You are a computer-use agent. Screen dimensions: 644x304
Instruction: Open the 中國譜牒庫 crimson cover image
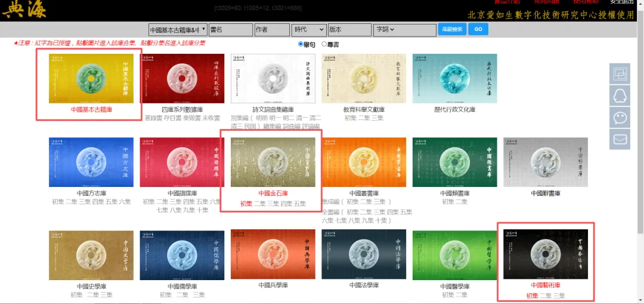pos(182,162)
